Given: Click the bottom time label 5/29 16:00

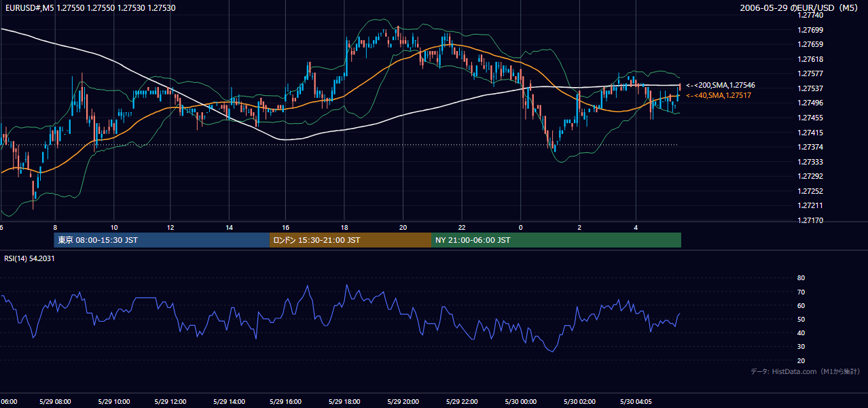Looking at the screenshot, I should [x=287, y=401].
